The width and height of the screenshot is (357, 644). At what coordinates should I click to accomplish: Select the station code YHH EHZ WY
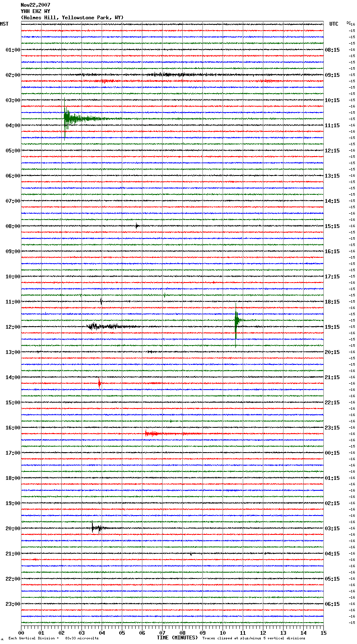click(35, 11)
